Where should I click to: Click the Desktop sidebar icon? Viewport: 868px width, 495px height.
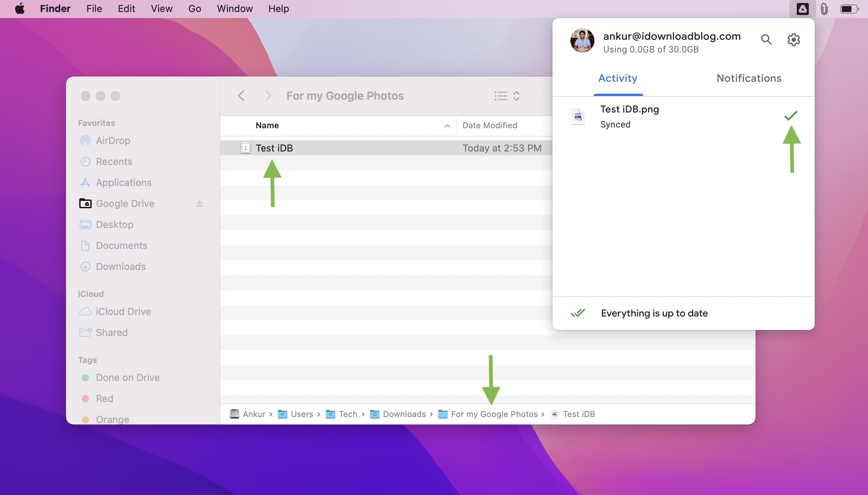coord(85,225)
